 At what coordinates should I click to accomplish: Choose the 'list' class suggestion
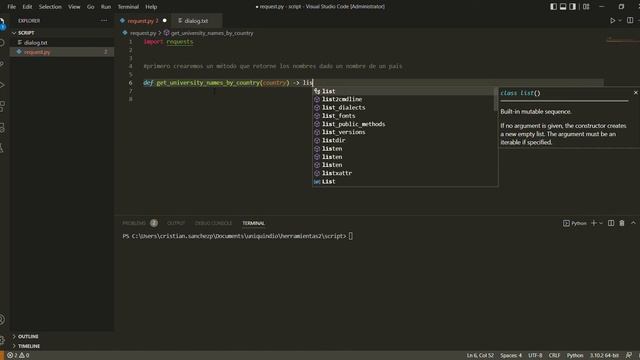coord(405,91)
